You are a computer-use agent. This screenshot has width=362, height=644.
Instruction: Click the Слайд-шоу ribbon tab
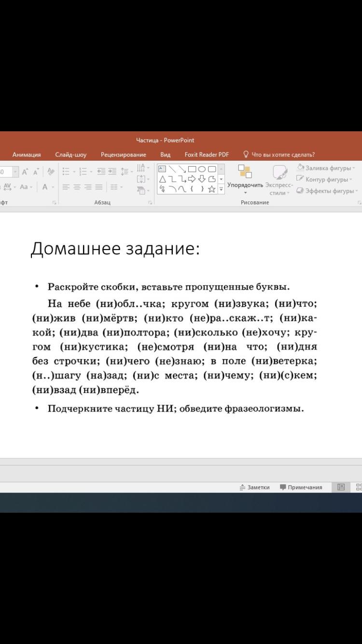tap(70, 154)
